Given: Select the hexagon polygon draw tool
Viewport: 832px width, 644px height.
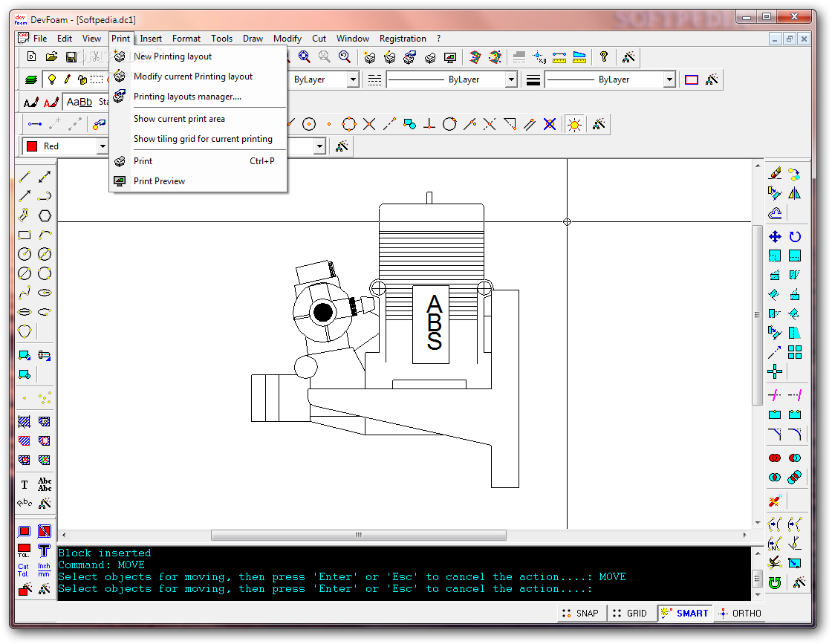Looking at the screenshot, I should click(45, 216).
